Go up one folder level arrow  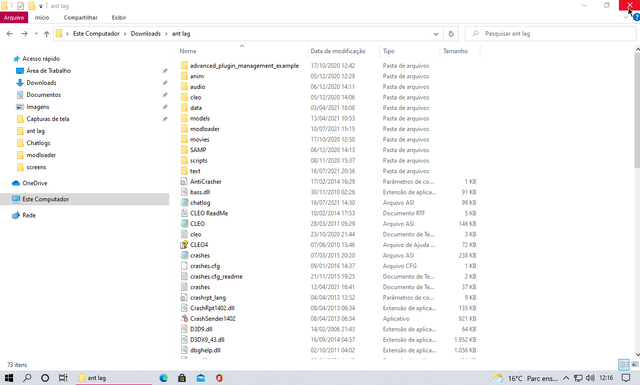pos(47,33)
